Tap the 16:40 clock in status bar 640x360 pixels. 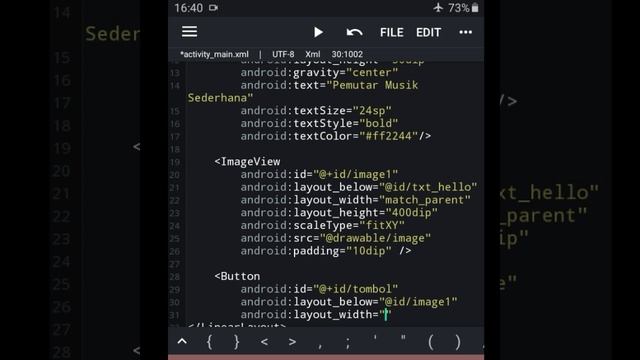(x=189, y=8)
